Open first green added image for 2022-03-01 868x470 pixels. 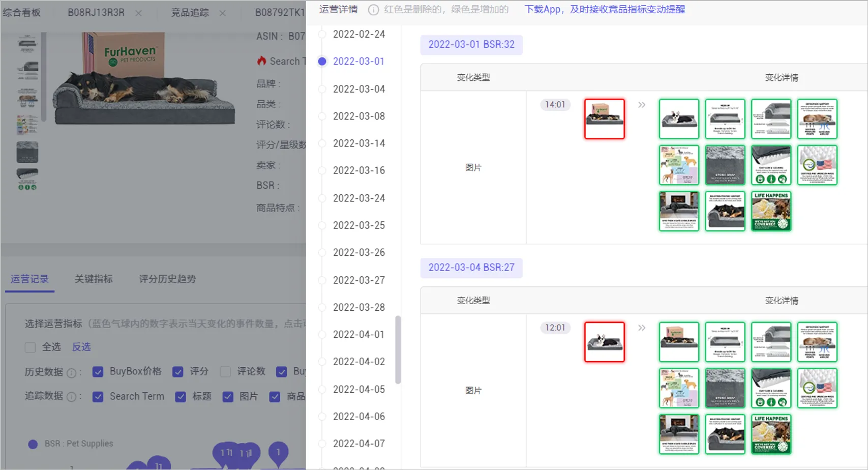[x=679, y=119]
